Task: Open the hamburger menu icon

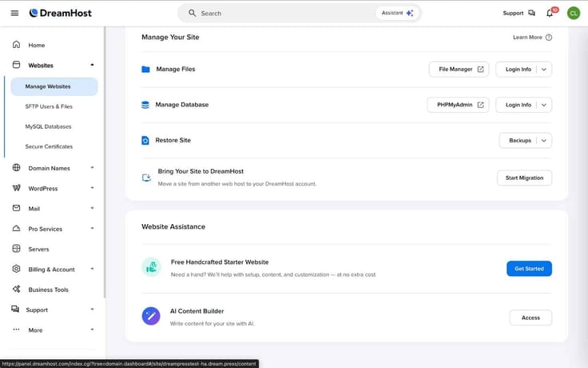Action: [14, 13]
